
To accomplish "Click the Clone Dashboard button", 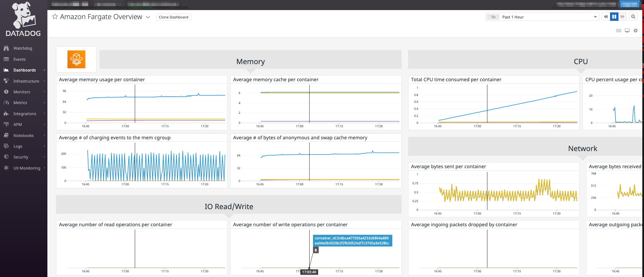I will (x=174, y=17).
